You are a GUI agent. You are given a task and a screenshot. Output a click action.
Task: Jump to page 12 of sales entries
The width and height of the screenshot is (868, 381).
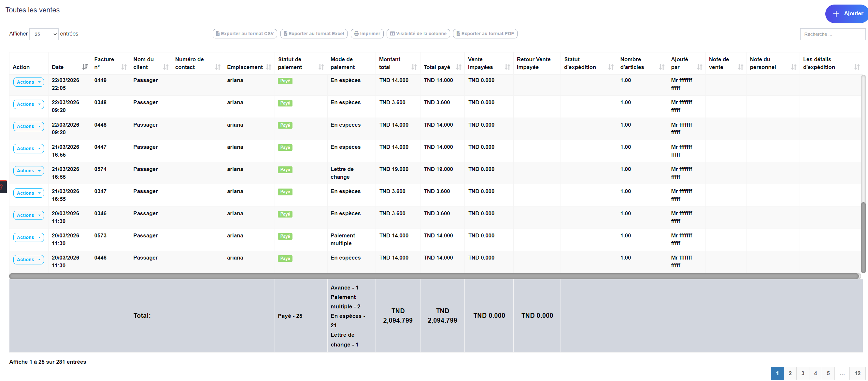[858, 373]
